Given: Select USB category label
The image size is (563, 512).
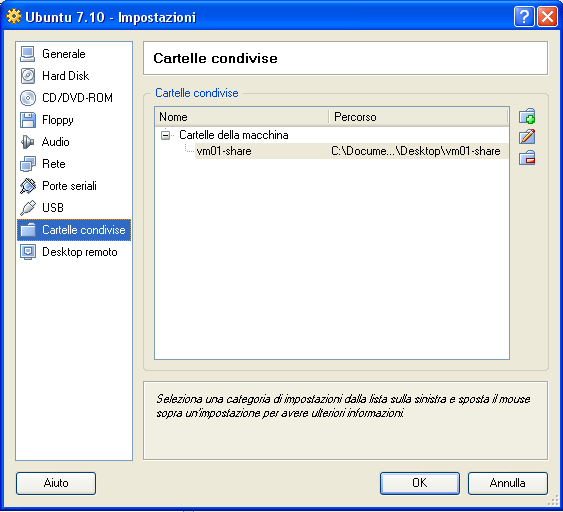Looking at the screenshot, I should tap(53, 208).
